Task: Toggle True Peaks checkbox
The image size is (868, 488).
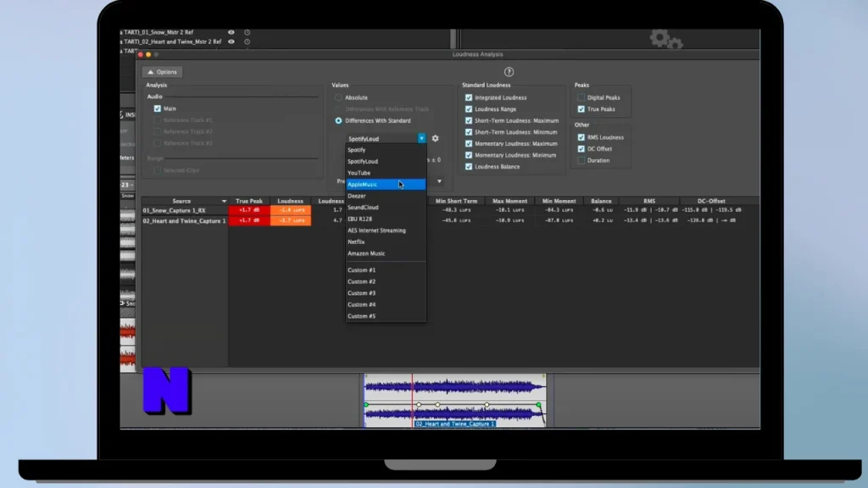Action: tap(581, 109)
